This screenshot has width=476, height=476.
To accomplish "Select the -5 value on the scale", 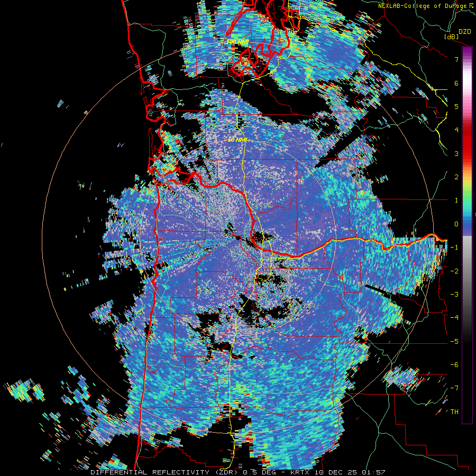I will coord(454,342).
